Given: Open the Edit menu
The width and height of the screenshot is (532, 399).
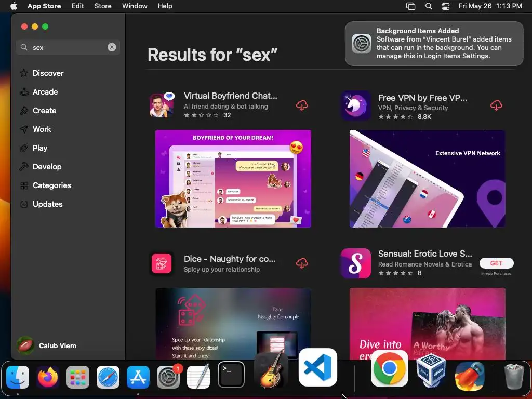Looking at the screenshot, I should pyautogui.click(x=77, y=6).
